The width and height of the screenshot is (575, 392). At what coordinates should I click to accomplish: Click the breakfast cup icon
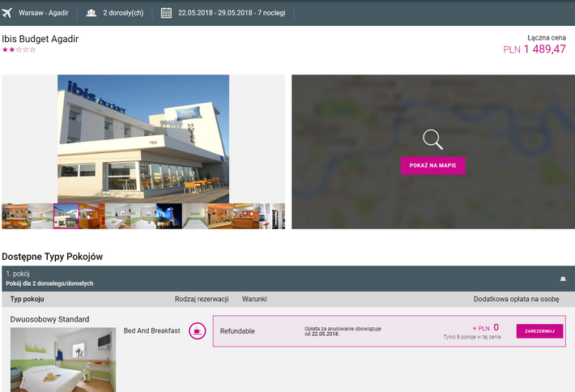coord(197,331)
